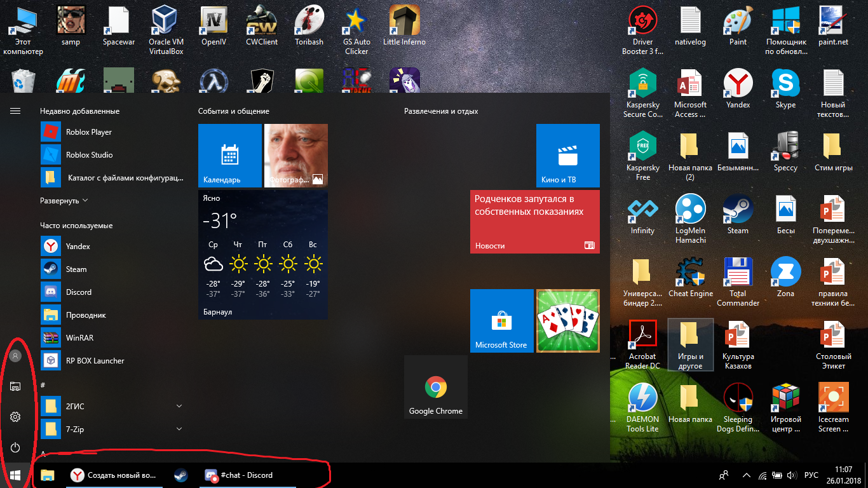Switch to Yandex browser taskbar window

click(114, 475)
